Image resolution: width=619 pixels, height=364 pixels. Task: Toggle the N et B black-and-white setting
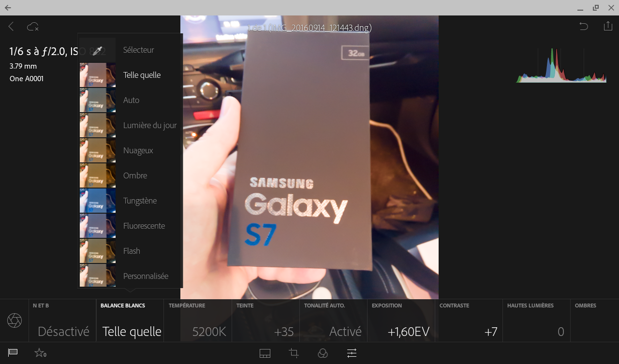[x=62, y=321]
